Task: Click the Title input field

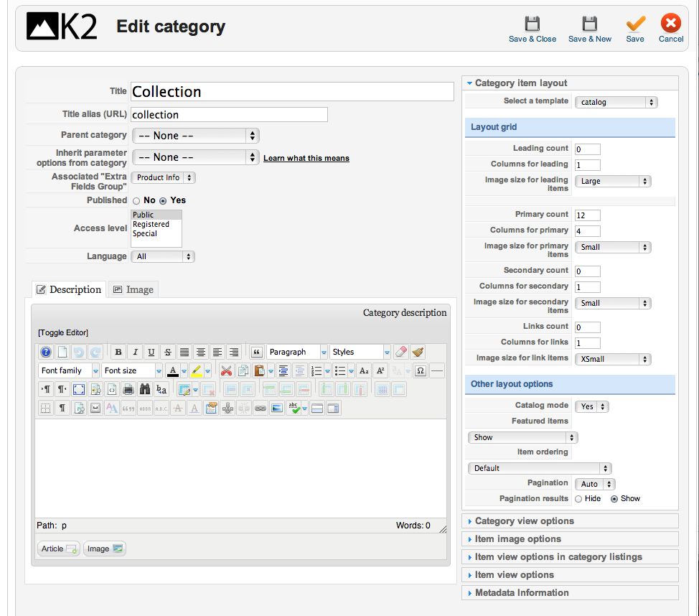Action: pyautogui.click(x=292, y=91)
